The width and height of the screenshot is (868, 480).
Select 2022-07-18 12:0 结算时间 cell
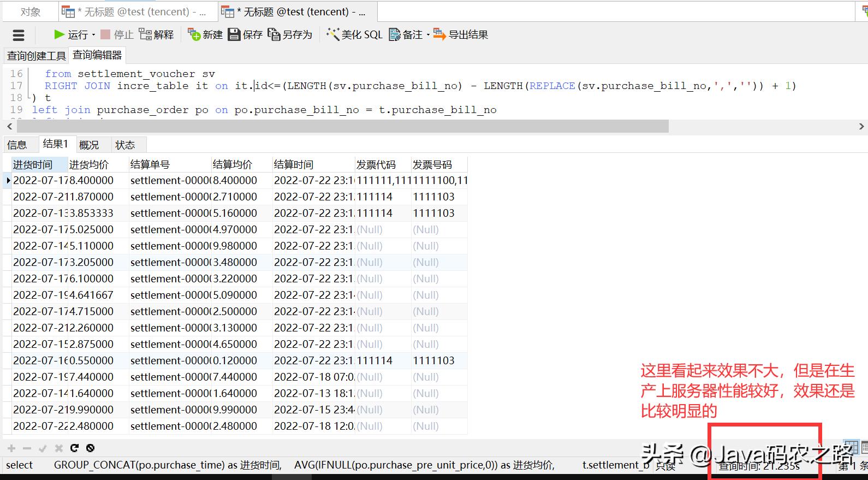[x=314, y=426]
